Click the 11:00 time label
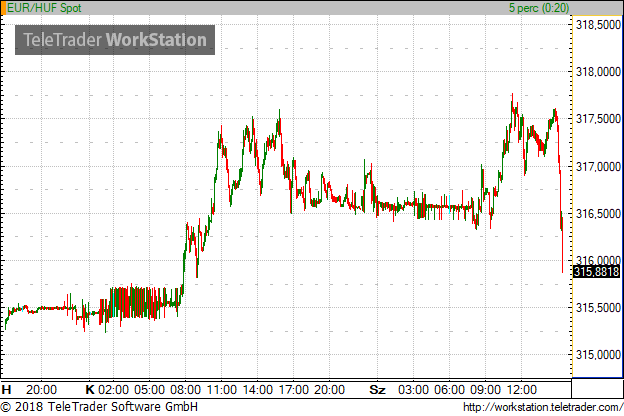Image resolution: width=624 pixels, height=416 pixels. tap(222, 389)
